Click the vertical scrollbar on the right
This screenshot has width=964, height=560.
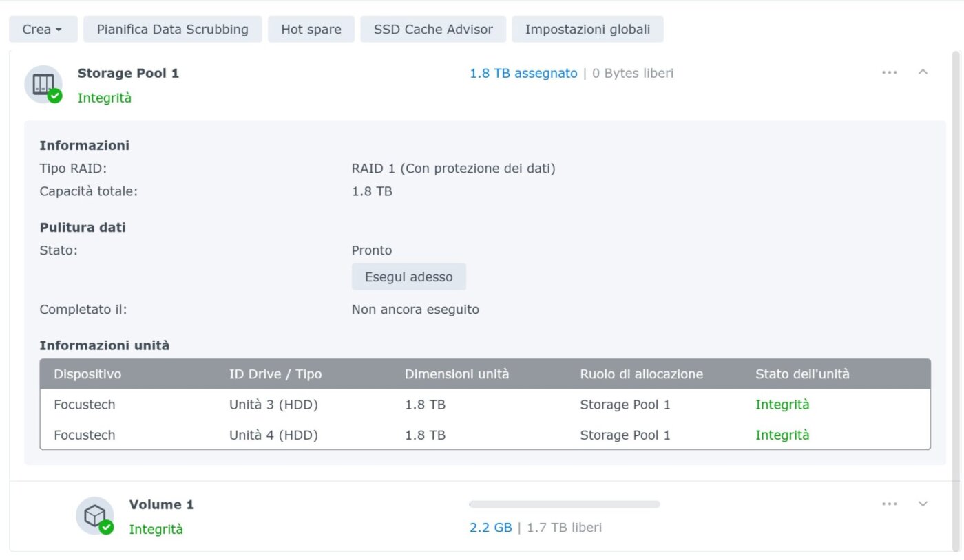[x=955, y=275]
